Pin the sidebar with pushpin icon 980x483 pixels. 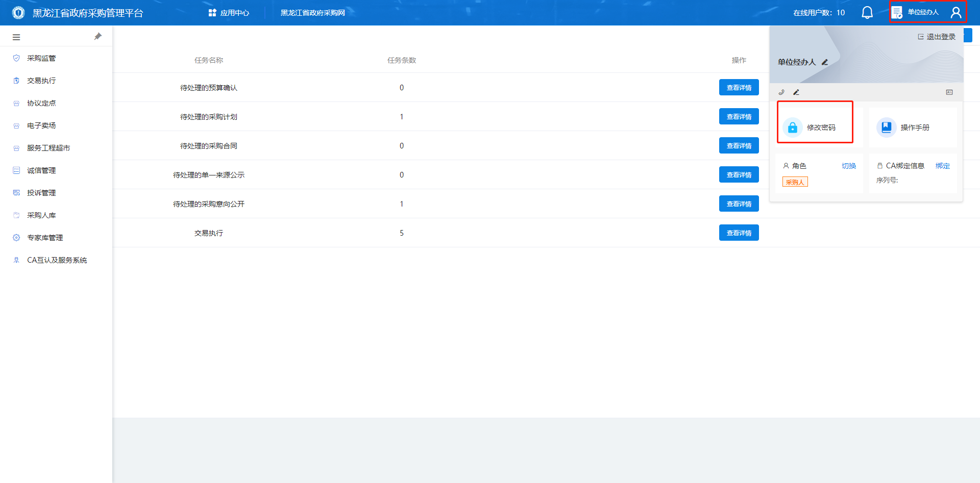98,36
